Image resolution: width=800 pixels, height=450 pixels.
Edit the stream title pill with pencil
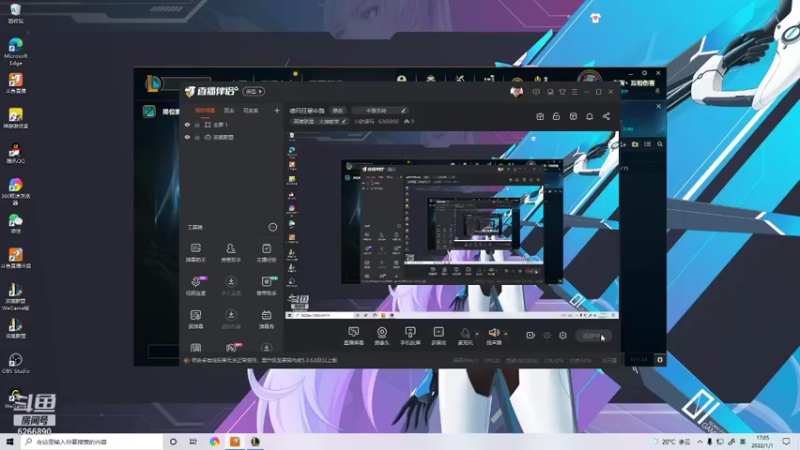[380, 110]
